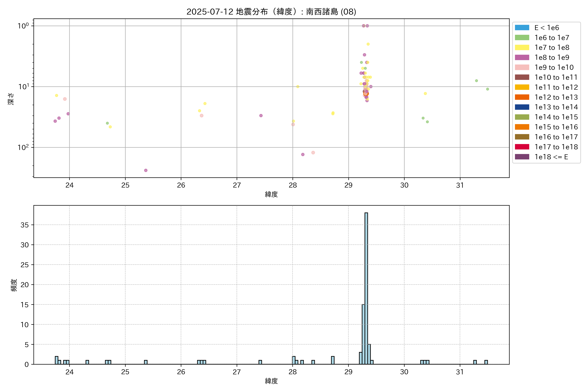Click the pink scatter point near latitude 28.4

tap(313, 153)
